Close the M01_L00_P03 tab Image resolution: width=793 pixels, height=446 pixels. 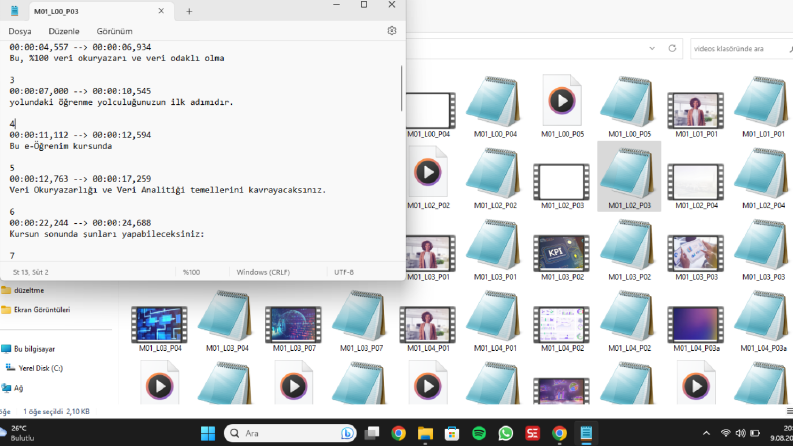[161, 11]
